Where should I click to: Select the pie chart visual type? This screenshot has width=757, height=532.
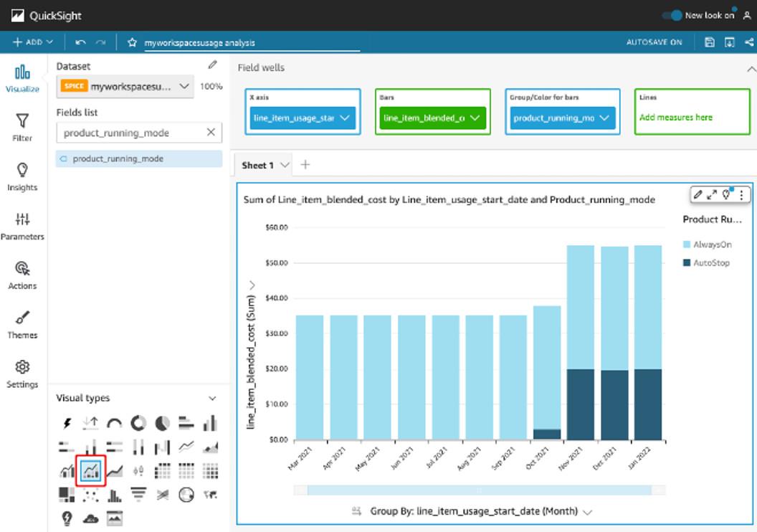[x=162, y=424]
